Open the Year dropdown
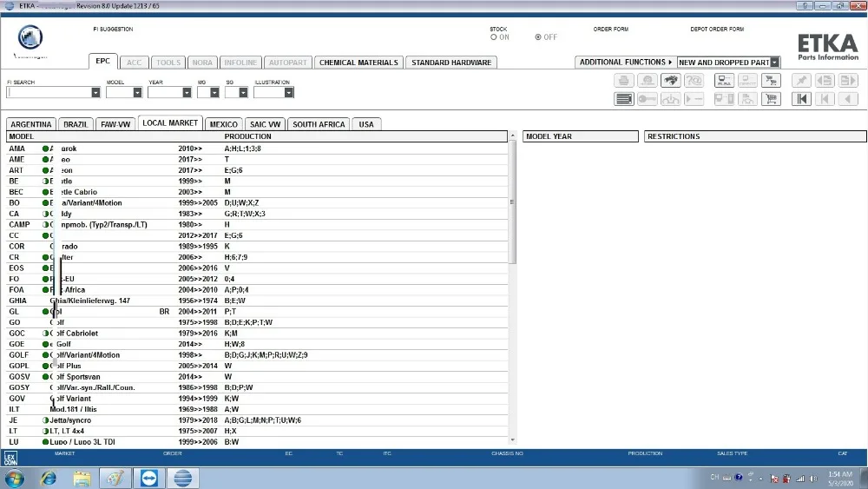 click(187, 92)
